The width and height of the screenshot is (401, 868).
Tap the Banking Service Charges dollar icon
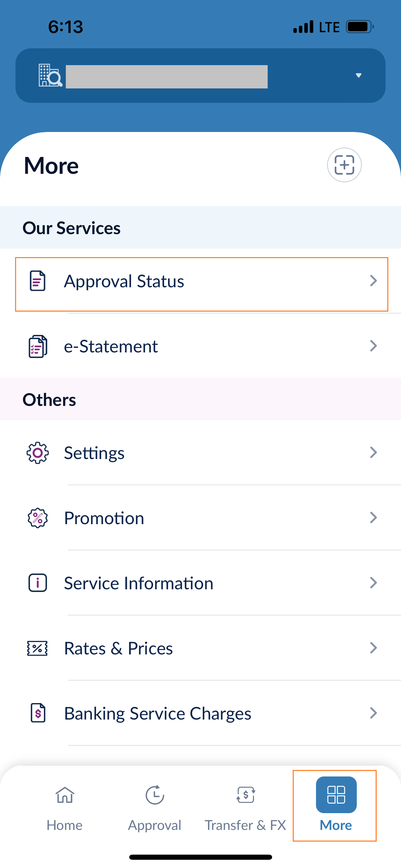pyautogui.click(x=38, y=713)
